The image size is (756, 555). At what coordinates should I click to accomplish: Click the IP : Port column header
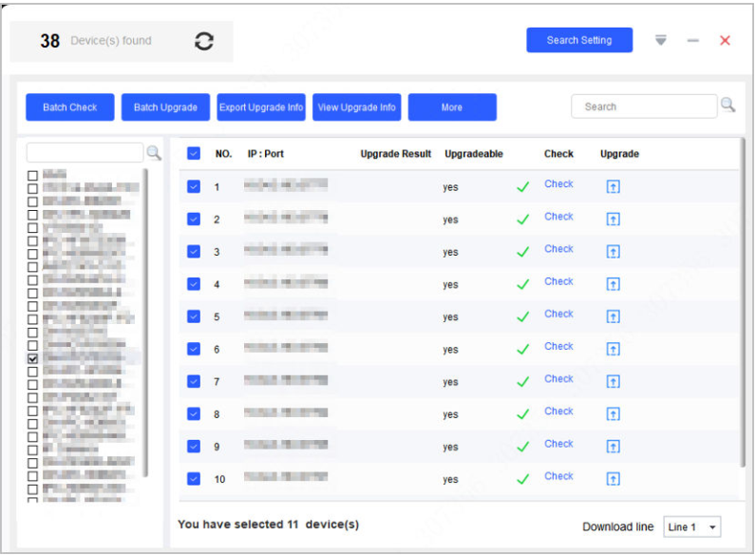(265, 153)
